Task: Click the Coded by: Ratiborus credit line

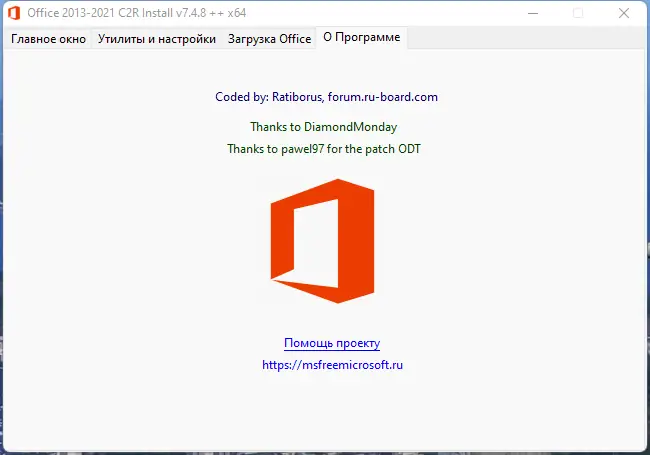Action: click(x=326, y=97)
